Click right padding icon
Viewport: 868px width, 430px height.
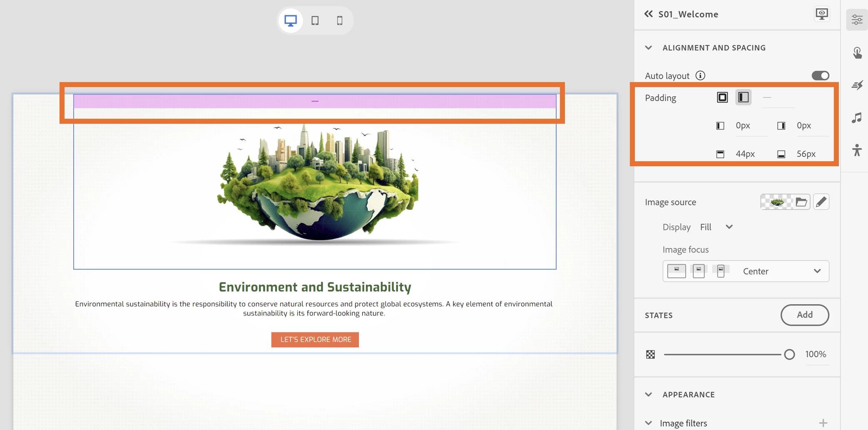(x=781, y=126)
